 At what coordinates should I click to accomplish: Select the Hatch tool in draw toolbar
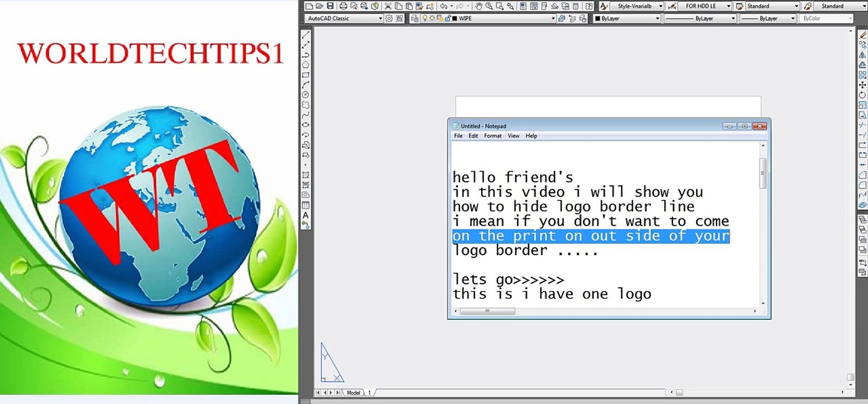click(306, 175)
